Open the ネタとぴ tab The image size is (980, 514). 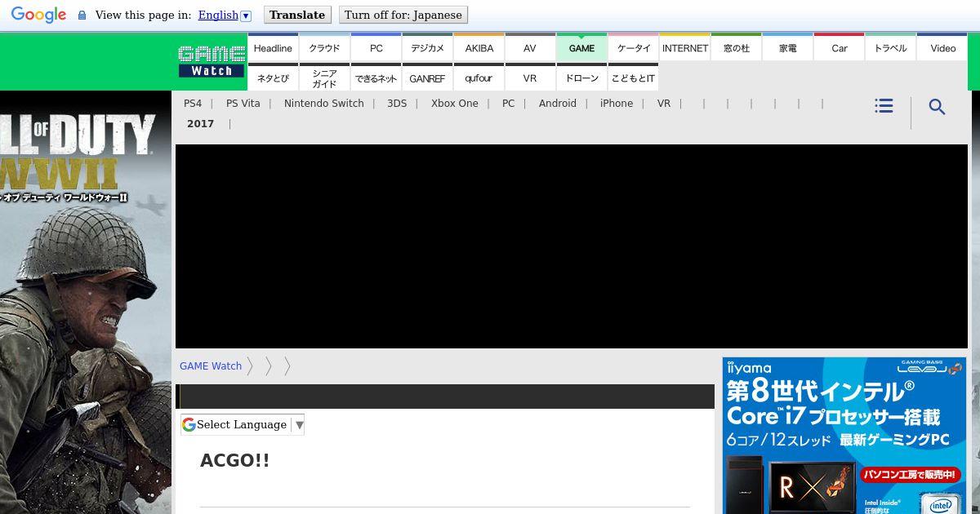(273, 78)
